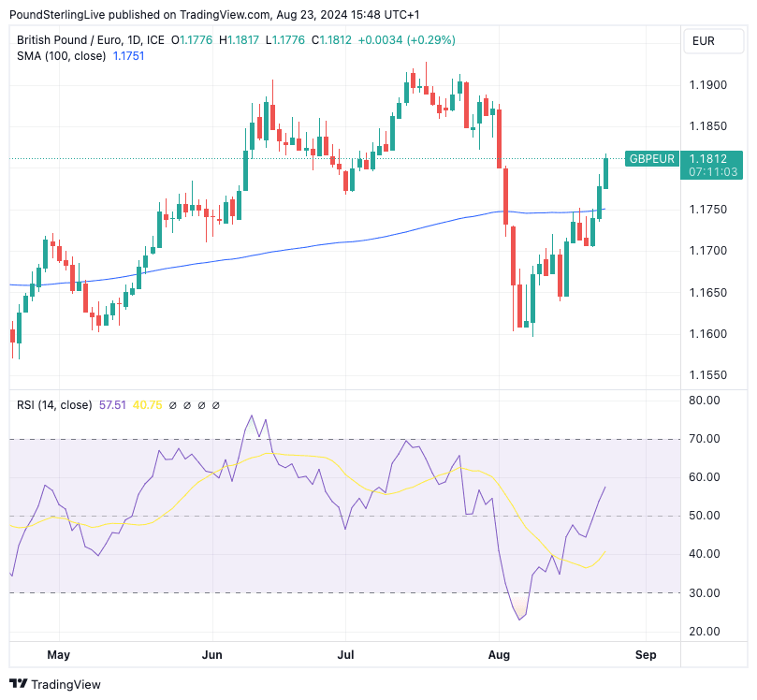The image size is (757, 700).
Task: Click the TradingView text link at bottom
Action: point(66,684)
